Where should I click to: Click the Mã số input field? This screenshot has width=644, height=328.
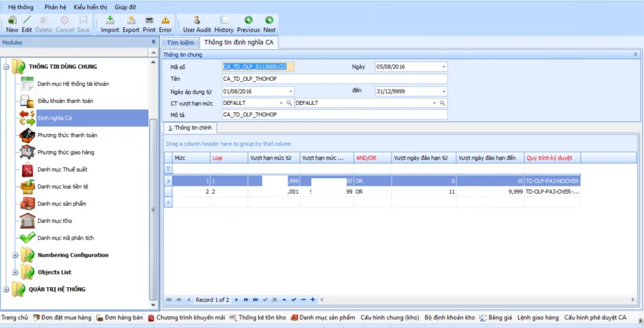point(258,67)
